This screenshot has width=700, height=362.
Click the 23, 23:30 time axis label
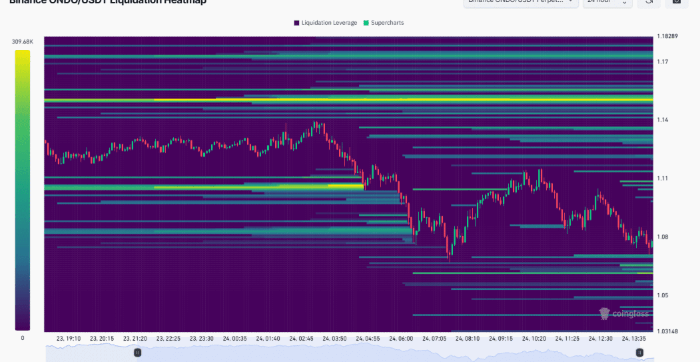202,339
